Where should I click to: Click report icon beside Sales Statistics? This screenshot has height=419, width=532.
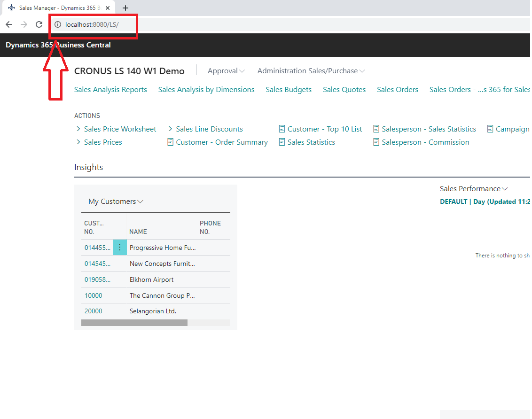click(x=282, y=142)
